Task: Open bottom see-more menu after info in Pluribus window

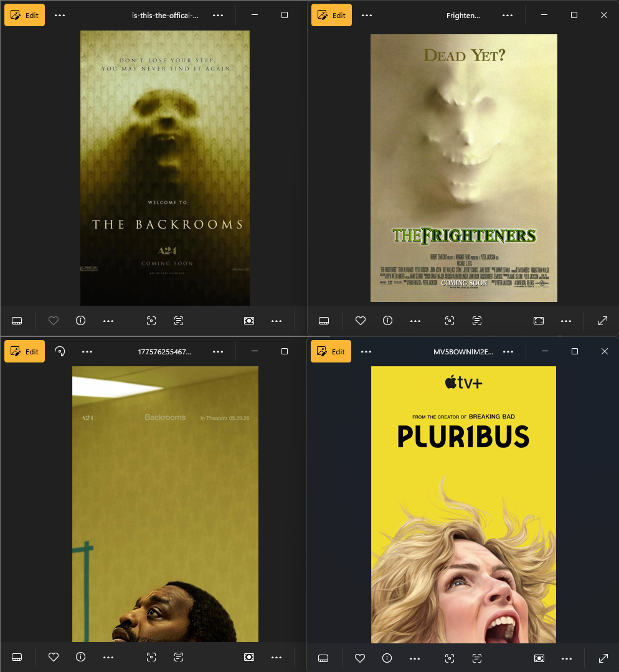Action: 415,658
